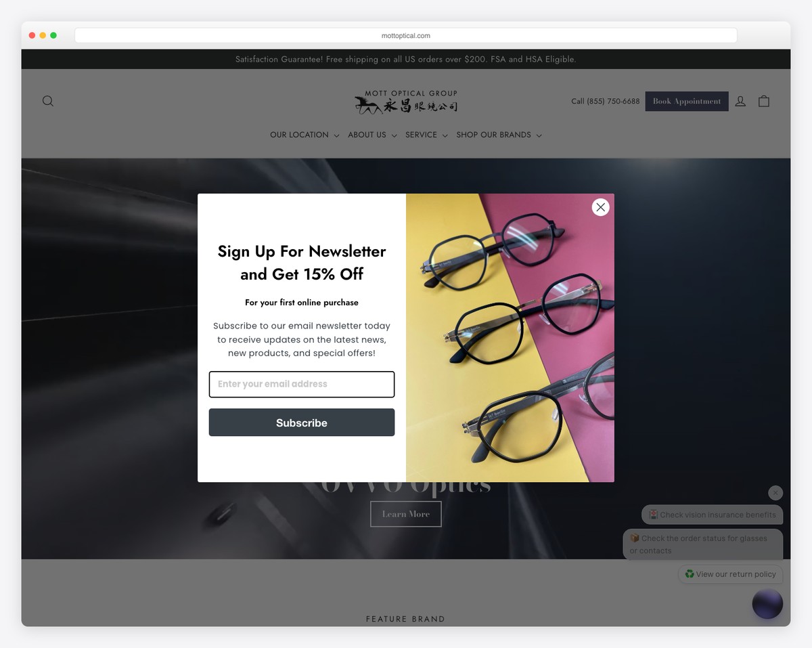Choose the Check vision insurance benefits suggestion
Screen dimensions: 812x648
[x=712, y=515]
